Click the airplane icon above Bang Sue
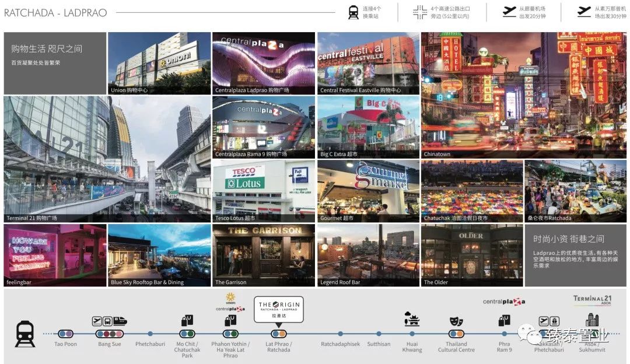 97,321
